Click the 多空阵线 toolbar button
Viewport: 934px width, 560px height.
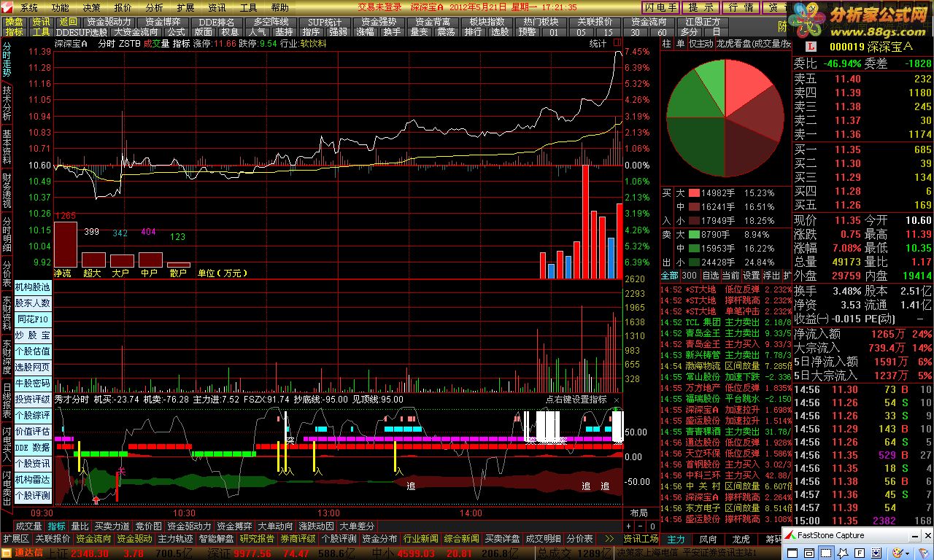pos(271,22)
